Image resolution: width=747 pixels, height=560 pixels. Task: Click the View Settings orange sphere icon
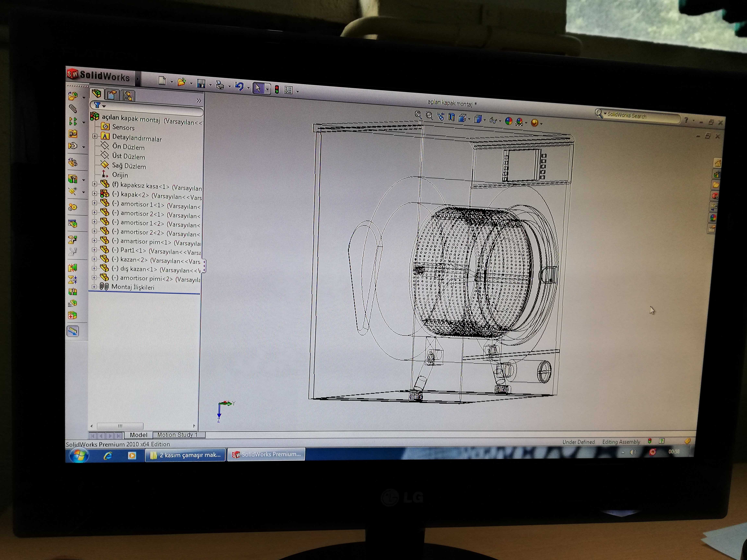pos(534,122)
